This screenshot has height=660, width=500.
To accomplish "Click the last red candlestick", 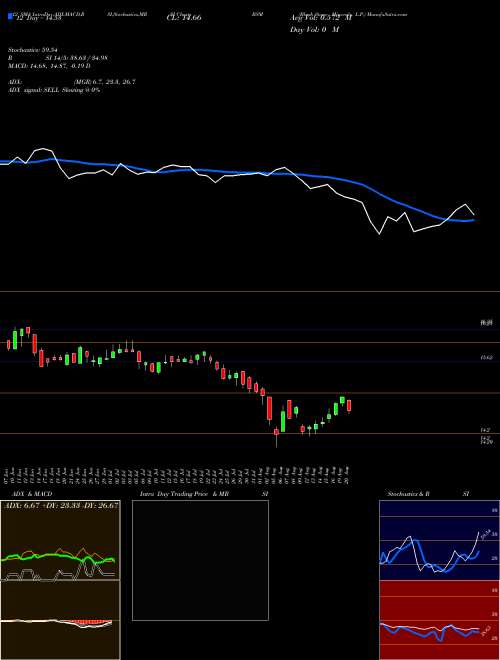I will (x=349, y=406).
